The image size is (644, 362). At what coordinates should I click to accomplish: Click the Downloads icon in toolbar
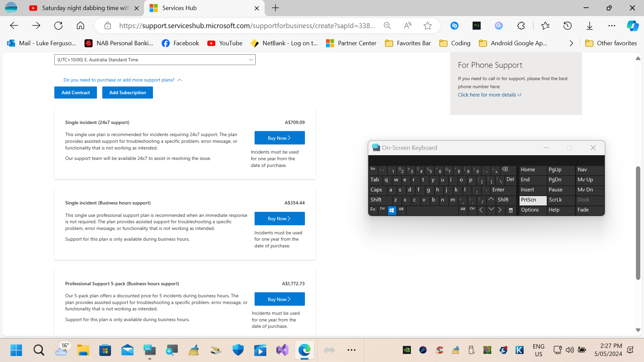(590, 25)
